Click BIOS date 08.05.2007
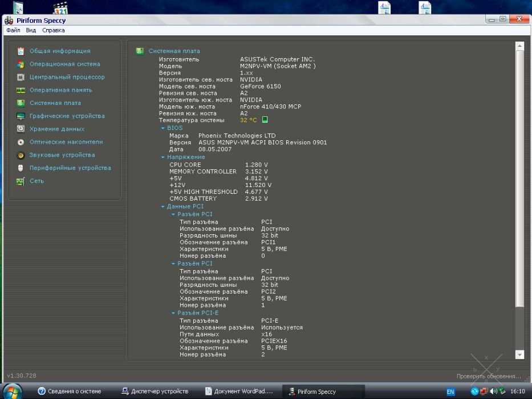Viewport: 532px width, 399px height. pyautogui.click(x=215, y=149)
